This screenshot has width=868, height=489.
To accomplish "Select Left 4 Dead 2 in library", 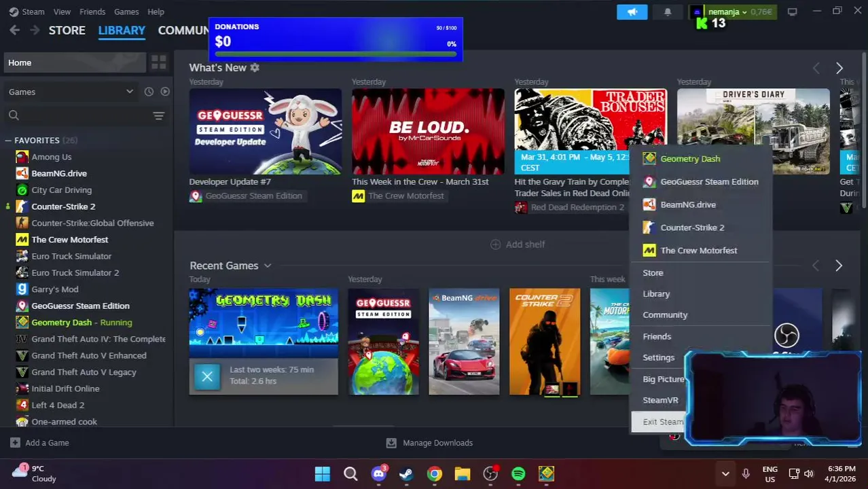I will click(x=58, y=405).
